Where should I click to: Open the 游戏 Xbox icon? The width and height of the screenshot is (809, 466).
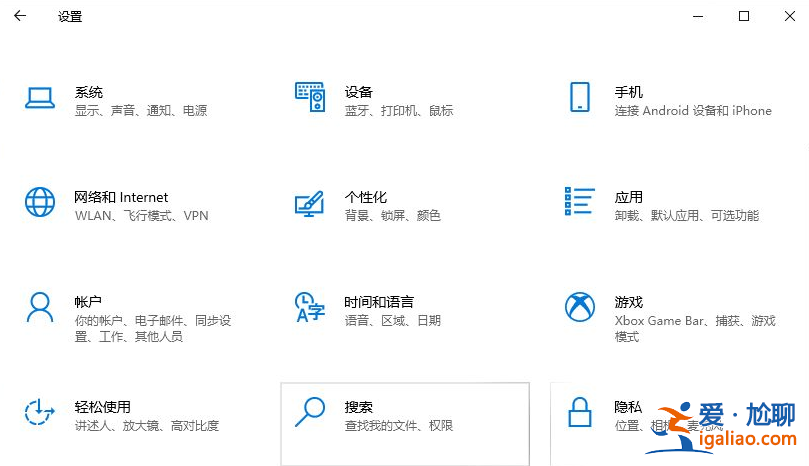580,307
